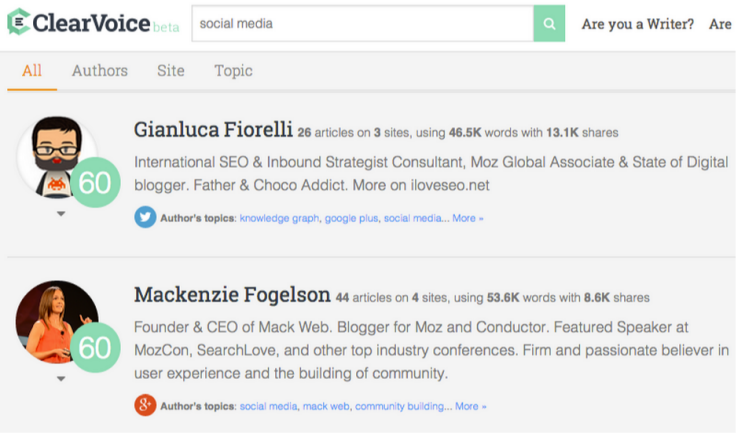Switch to the Topic tab
The image size is (738, 433).
tap(233, 71)
